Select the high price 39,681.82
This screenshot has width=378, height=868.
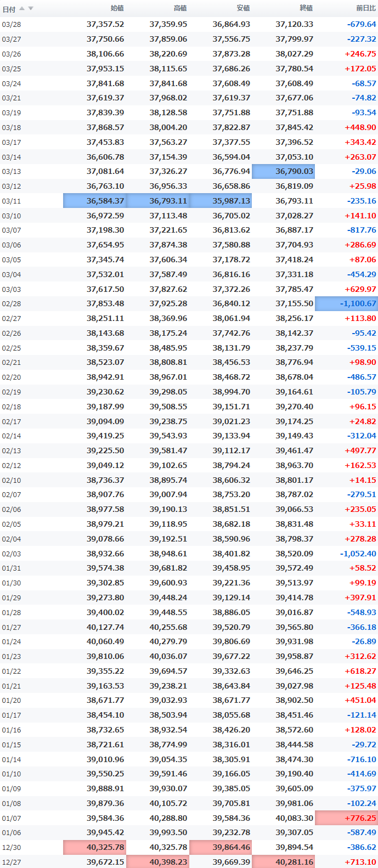click(x=168, y=568)
